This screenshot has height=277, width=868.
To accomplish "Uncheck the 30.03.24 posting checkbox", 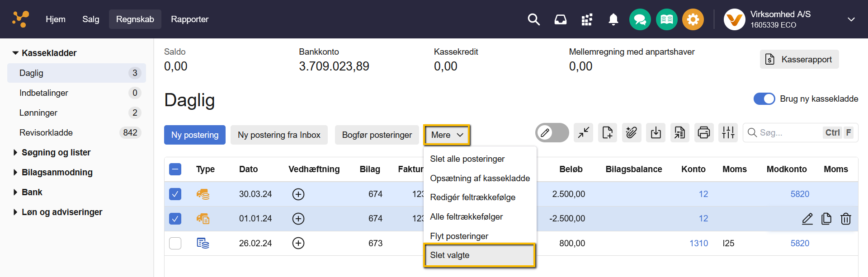I will 175,194.
